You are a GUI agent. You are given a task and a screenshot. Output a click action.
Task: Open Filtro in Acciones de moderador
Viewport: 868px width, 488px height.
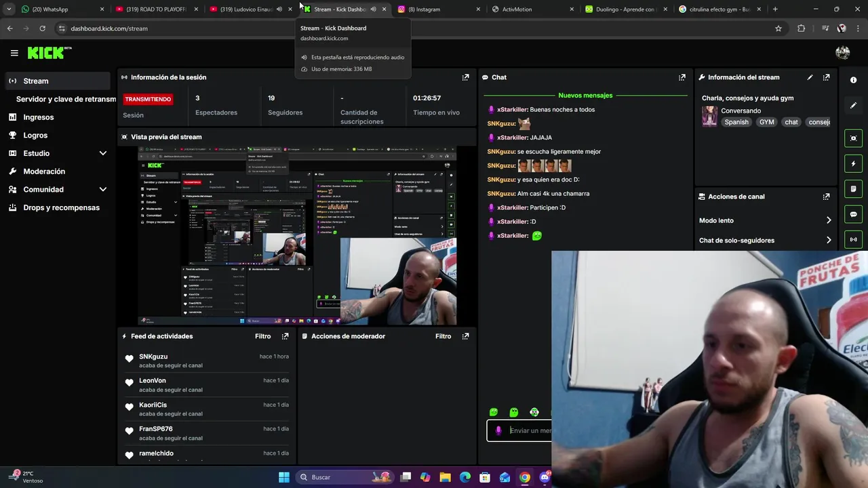(443, 336)
